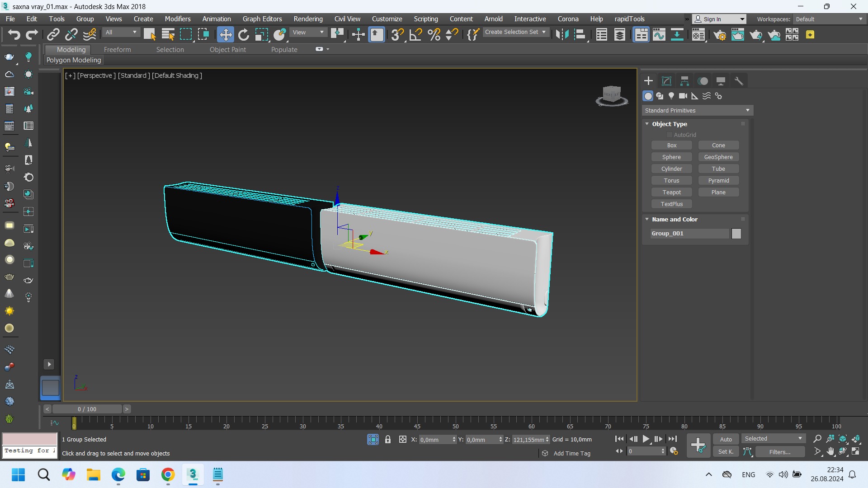Select the Lights category icon
Image resolution: width=868 pixels, height=488 pixels.
point(671,96)
